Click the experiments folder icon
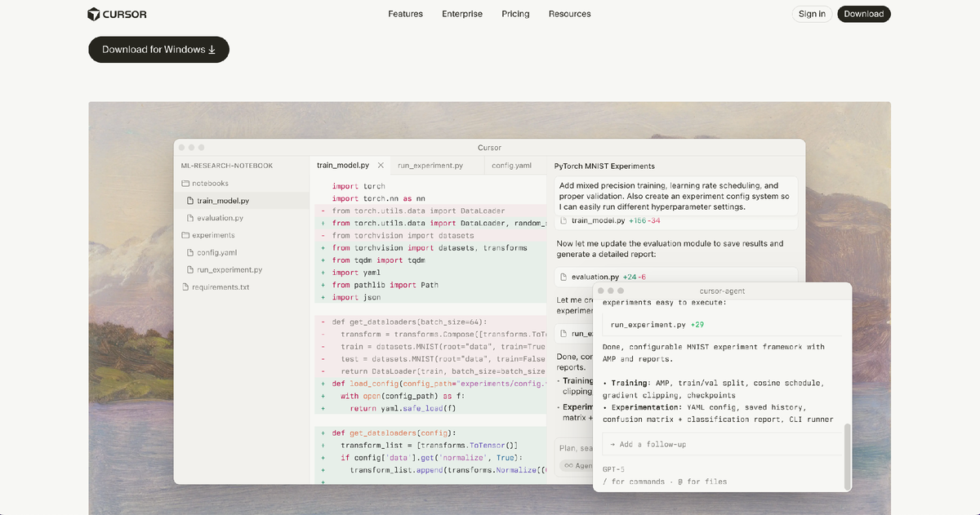 185,235
